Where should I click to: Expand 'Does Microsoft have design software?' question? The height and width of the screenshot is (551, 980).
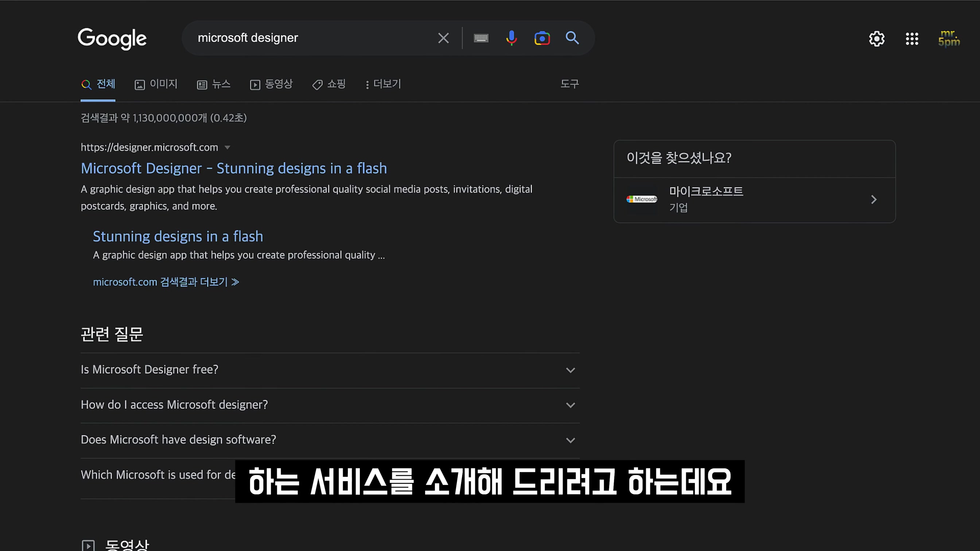pyautogui.click(x=330, y=440)
